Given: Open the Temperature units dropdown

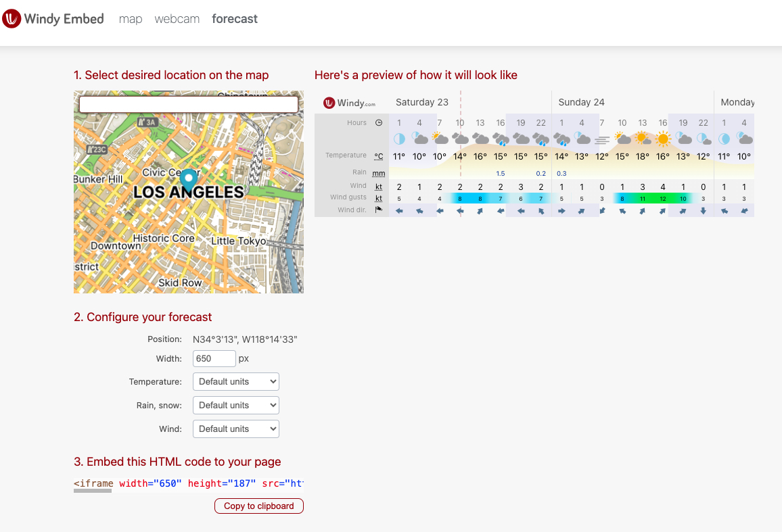Looking at the screenshot, I should (x=235, y=382).
